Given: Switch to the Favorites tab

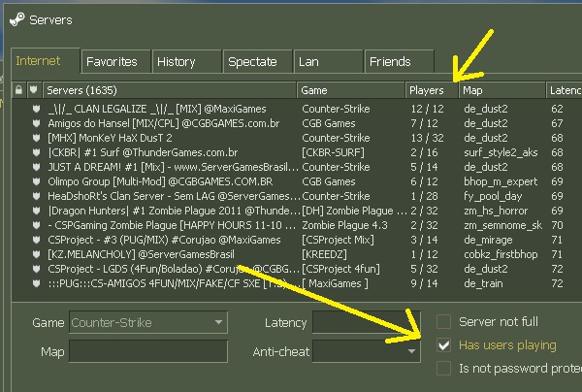Looking at the screenshot, I should pos(115,62).
